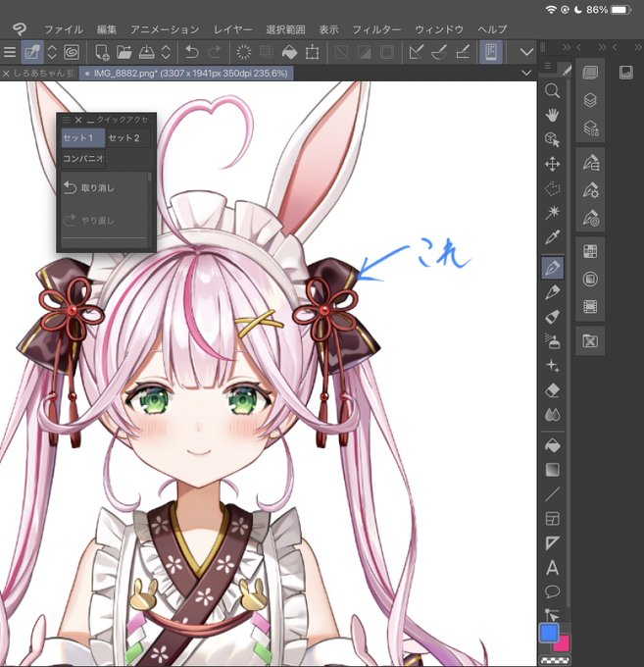Select the Pencil tool below the Pen
644x667 pixels.
click(x=552, y=292)
